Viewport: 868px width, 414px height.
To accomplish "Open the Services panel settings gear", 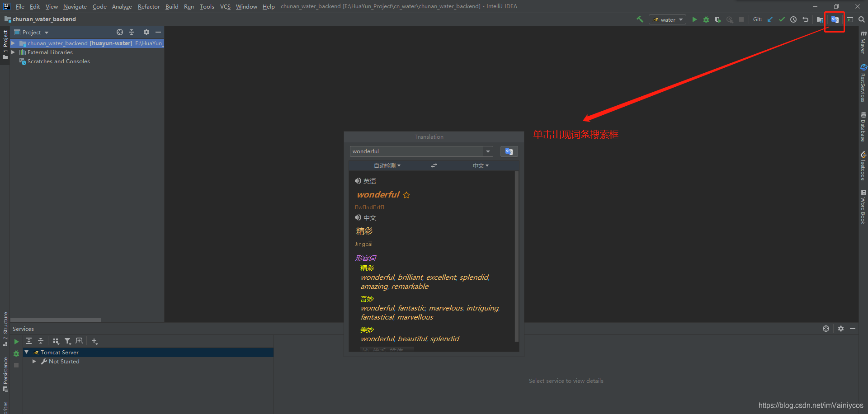I will [841, 329].
